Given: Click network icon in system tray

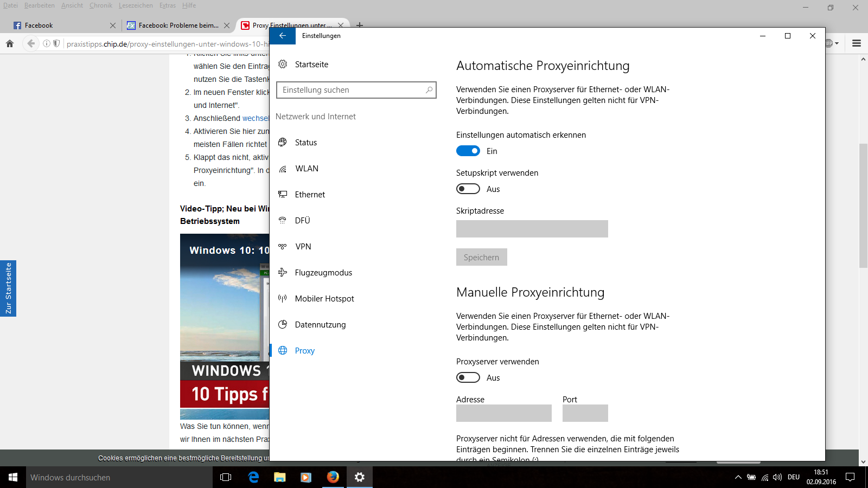Looking at the screenshot, I should pyautogui.click(x=765, y=477).
